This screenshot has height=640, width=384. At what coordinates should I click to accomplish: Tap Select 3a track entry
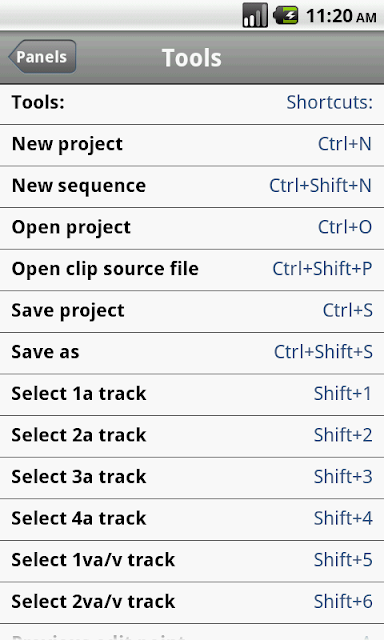point(192,478)
